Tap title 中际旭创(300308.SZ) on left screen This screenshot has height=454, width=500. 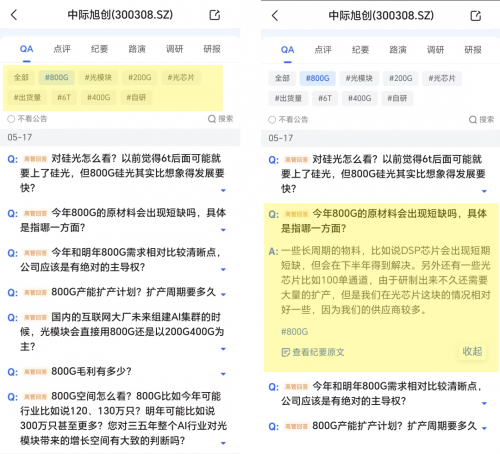[120, 15]
